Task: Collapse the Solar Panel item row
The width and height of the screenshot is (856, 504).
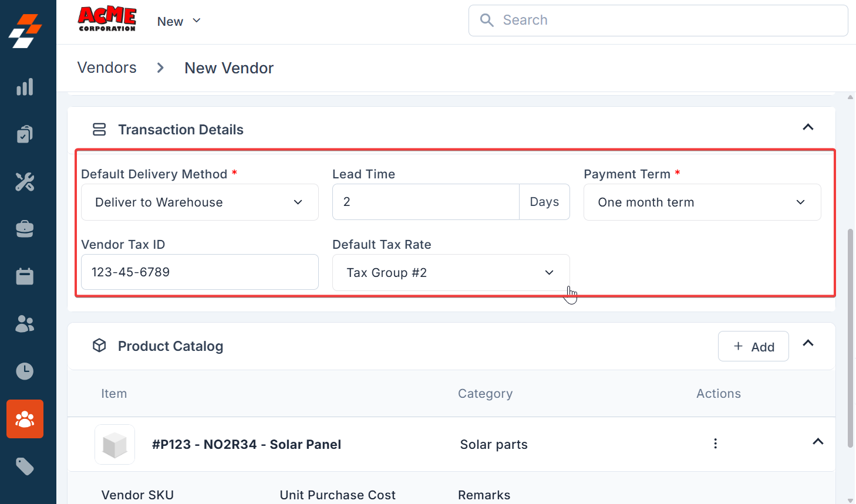Action: (818, 442)
